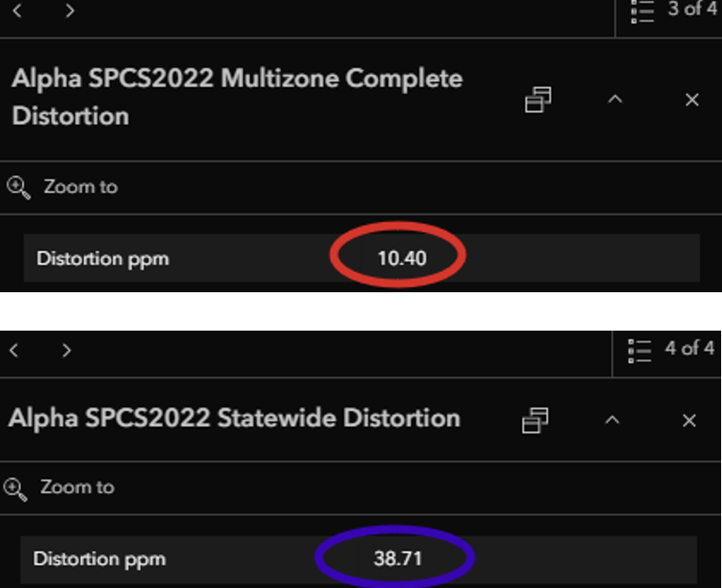
Task: Select the 10.40 distortion ppm value
Action: tap(401, 259)
